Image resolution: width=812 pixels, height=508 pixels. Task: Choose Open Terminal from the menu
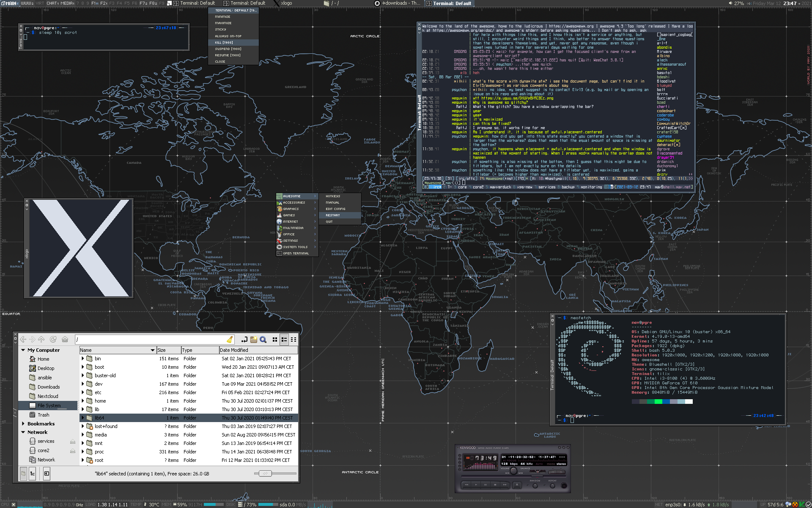(297, 254)
